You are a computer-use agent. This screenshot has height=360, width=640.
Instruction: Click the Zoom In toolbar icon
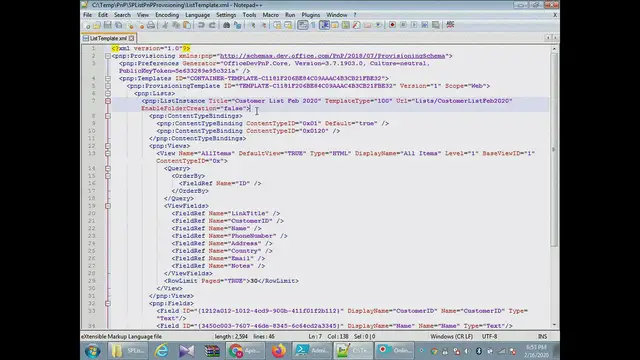[253, 25]
